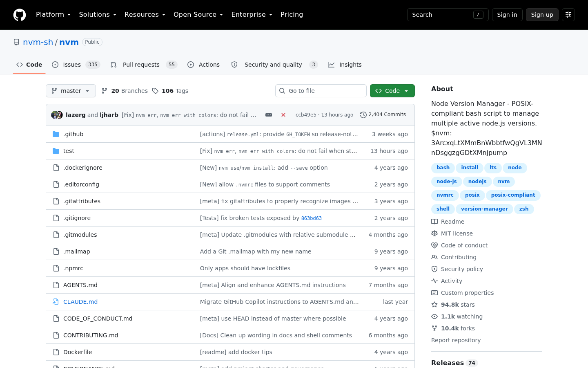
Task: Click the version-manager topic tag
Action: (484, 209)
